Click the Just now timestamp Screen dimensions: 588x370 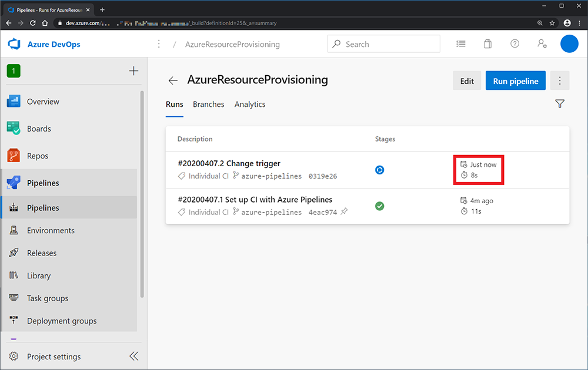pyautogui.click(x=483, y=164)
